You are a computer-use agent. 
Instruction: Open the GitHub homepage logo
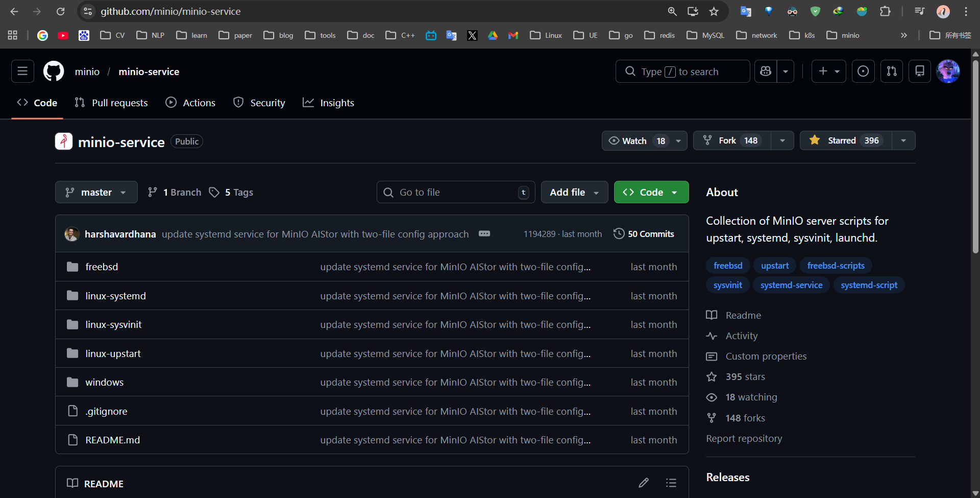tap(54, 72)
